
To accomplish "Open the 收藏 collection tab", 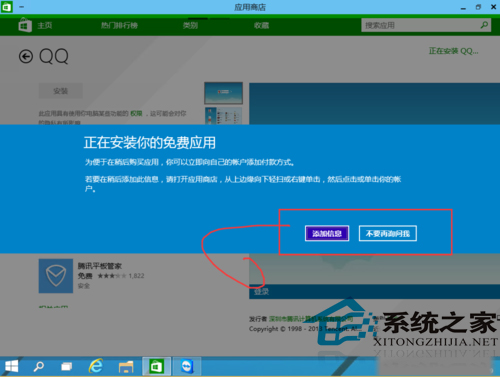I will (261, 25).
